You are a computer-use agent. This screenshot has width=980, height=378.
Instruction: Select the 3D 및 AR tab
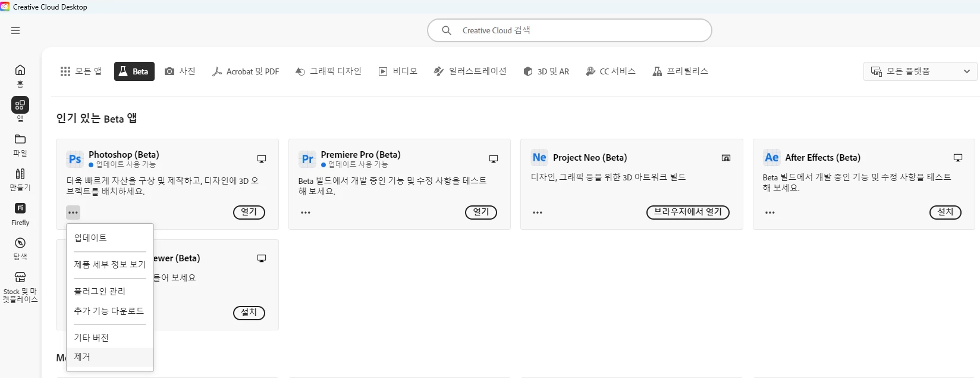(x=546, y=71)
